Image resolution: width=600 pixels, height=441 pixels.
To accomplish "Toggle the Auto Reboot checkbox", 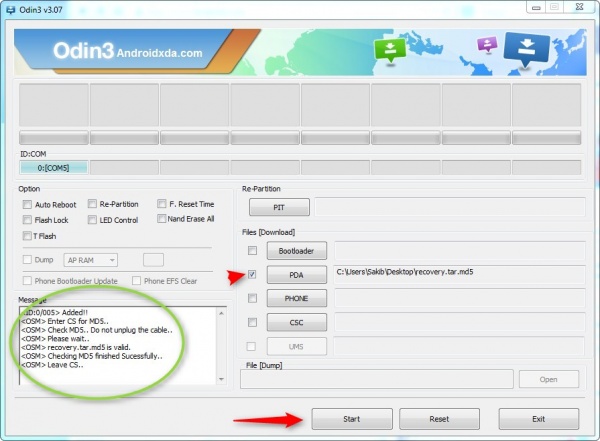I will [27, 204].
